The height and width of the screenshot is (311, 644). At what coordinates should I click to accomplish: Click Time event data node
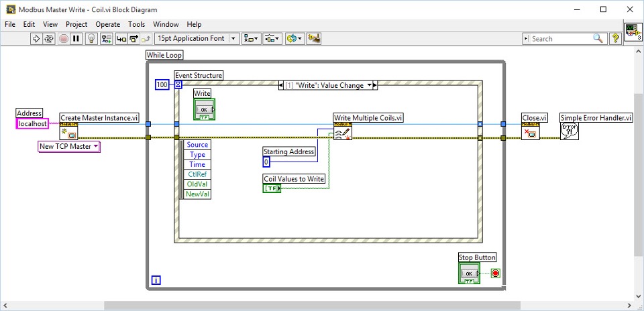[x=197, y=164]
